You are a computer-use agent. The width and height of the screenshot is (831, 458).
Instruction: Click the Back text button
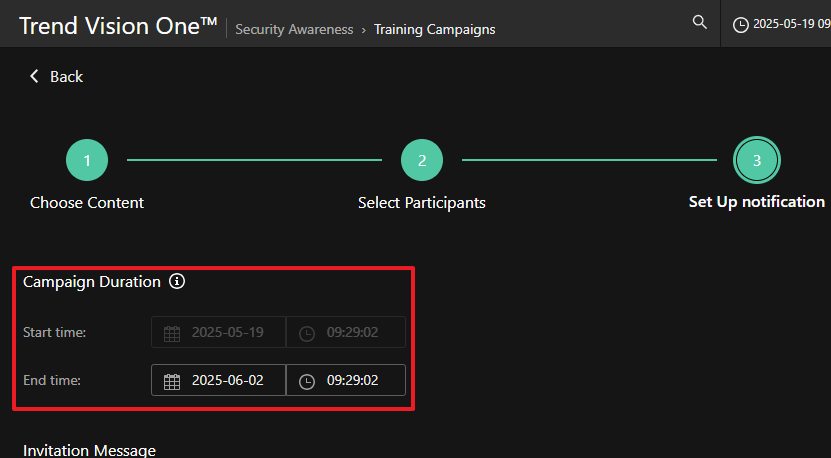[x=66, y=77]
